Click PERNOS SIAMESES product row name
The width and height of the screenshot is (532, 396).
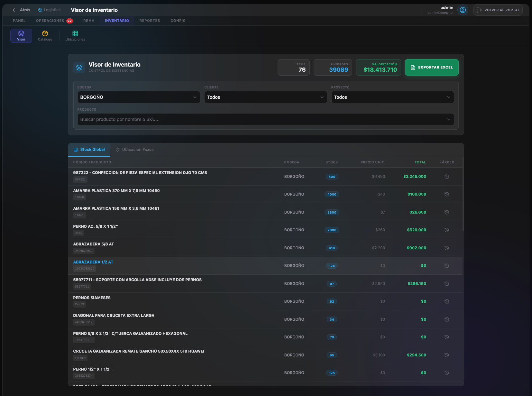pos(92,298)
